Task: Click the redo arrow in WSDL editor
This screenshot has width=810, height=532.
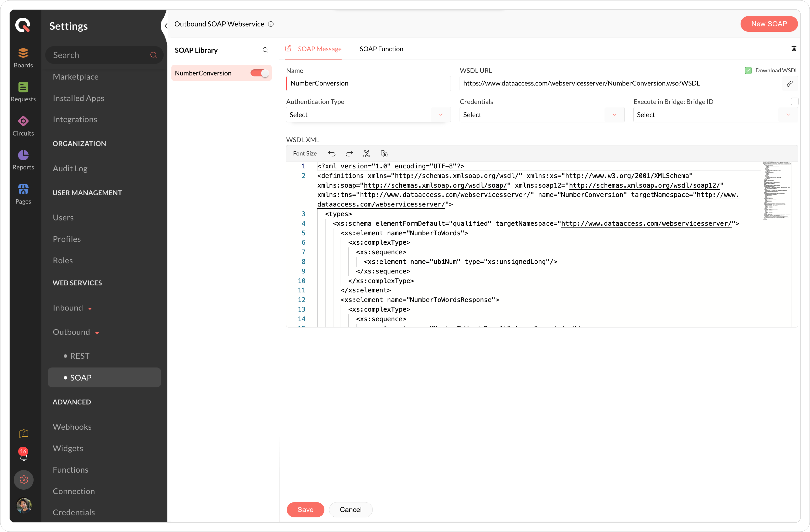Action: click(x=349, y=154)
